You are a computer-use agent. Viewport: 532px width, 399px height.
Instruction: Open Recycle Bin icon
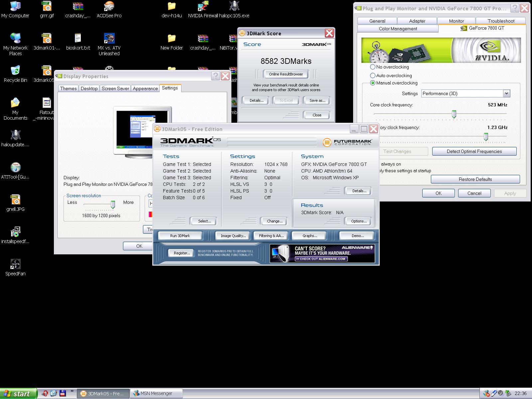[x=15, y=74]
